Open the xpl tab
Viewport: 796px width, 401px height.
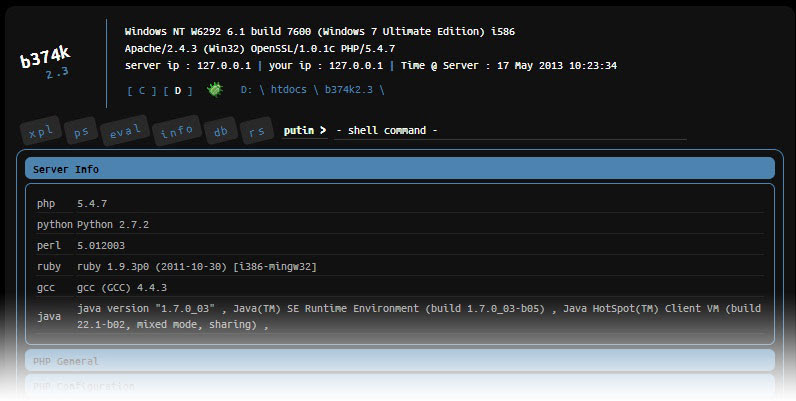[41, 131]
